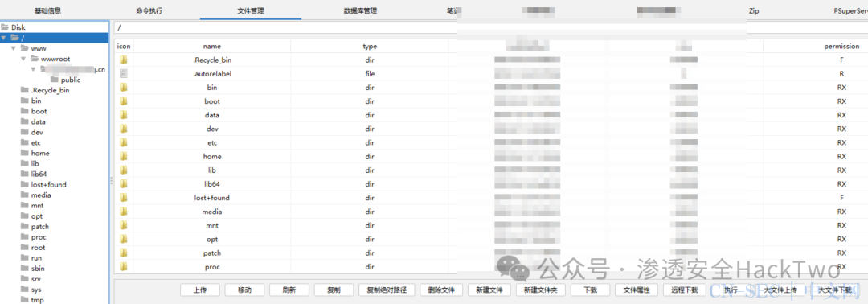Screen dimensions: 868x304
Task: Collapse the / root node arrow in the tree
Action: [4, 38]
